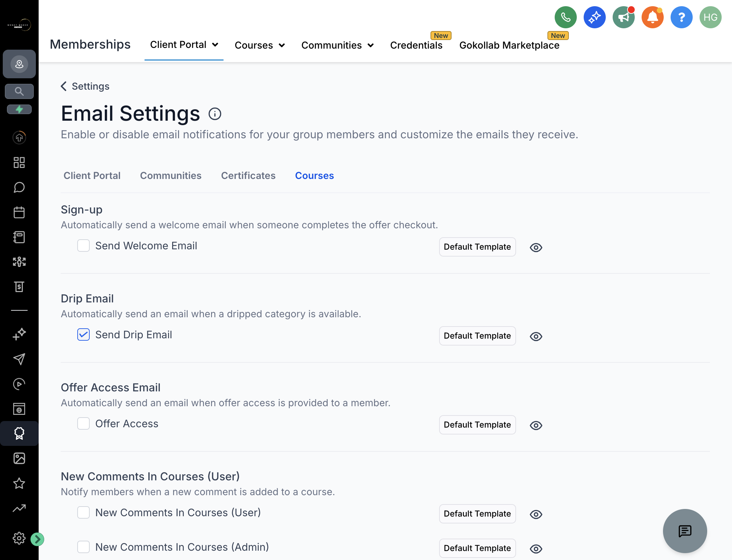Open the Gokollab Marketplace nav item
The image size is (732, 560).
[509, 45]
